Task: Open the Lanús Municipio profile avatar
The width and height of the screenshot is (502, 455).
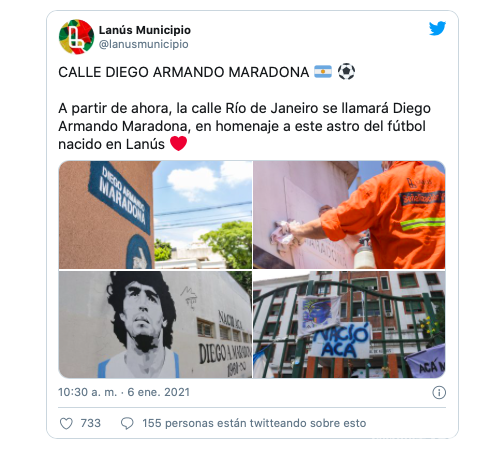Action: 76,37
